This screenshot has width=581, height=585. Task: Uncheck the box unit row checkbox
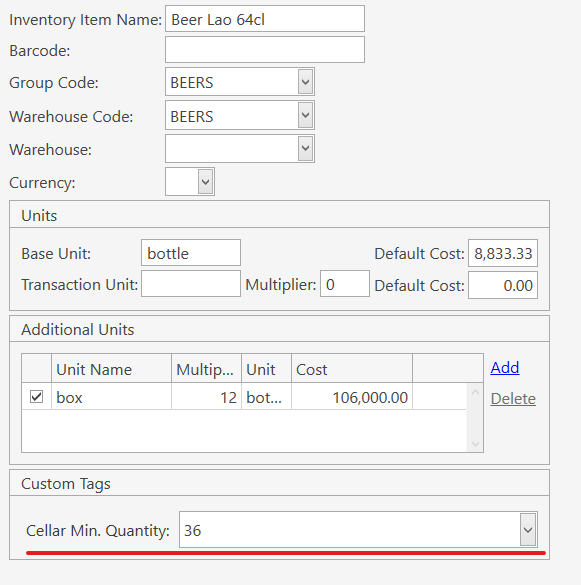coord(36,396)
